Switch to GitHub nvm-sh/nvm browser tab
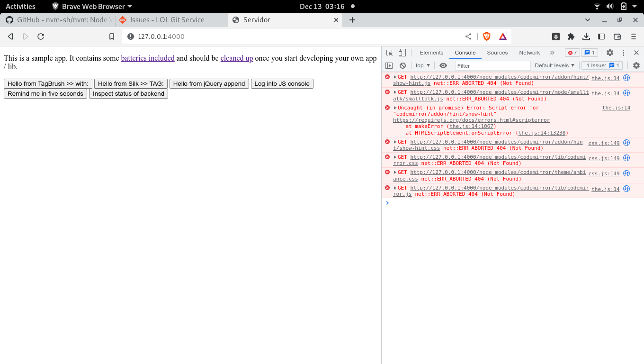The height and width of the screenshot is (364, 644). tap(59, 20)
